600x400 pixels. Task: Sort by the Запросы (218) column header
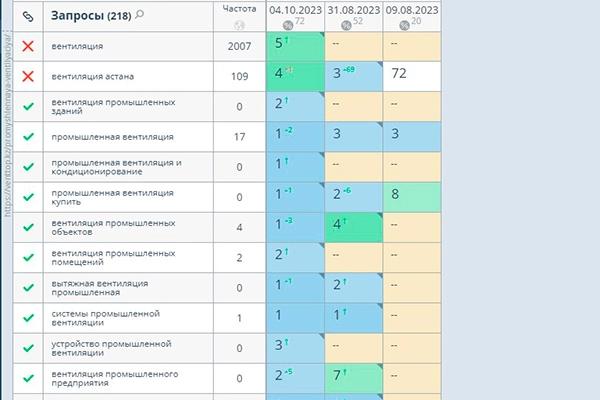91,16
